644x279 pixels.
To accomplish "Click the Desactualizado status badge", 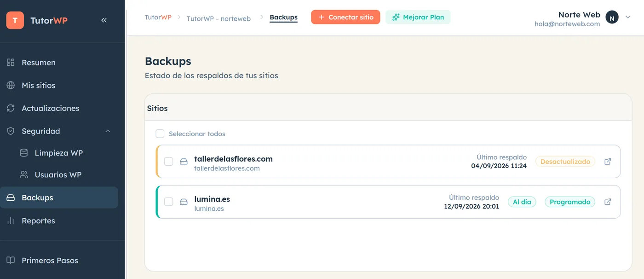I will pos(565,162).
